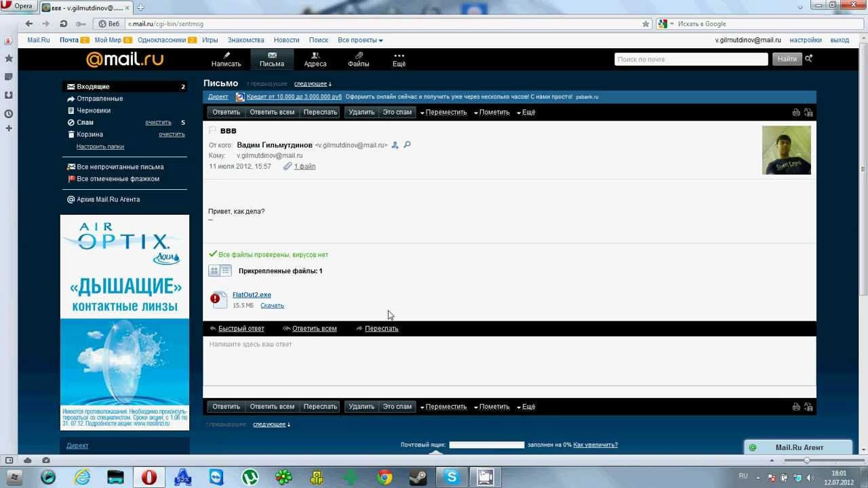Click the browser reload button
The width and height of the screenshot is (868, 488).
coord(63,24)
